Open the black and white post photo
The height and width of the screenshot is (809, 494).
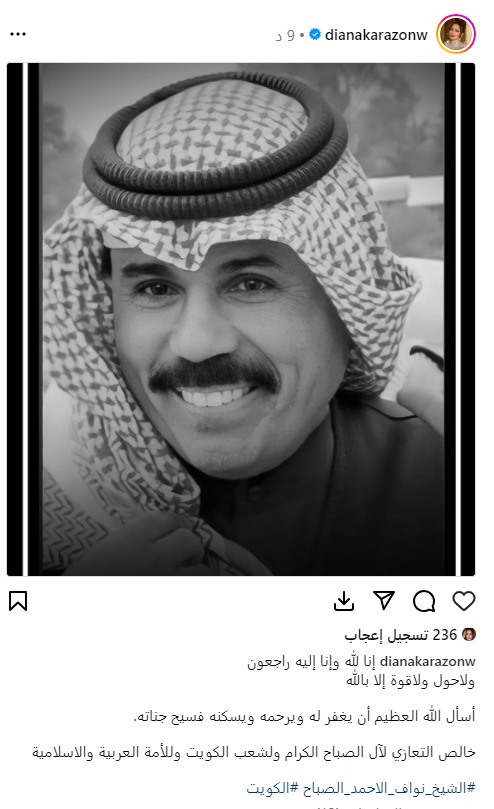(x=241, y=319)
